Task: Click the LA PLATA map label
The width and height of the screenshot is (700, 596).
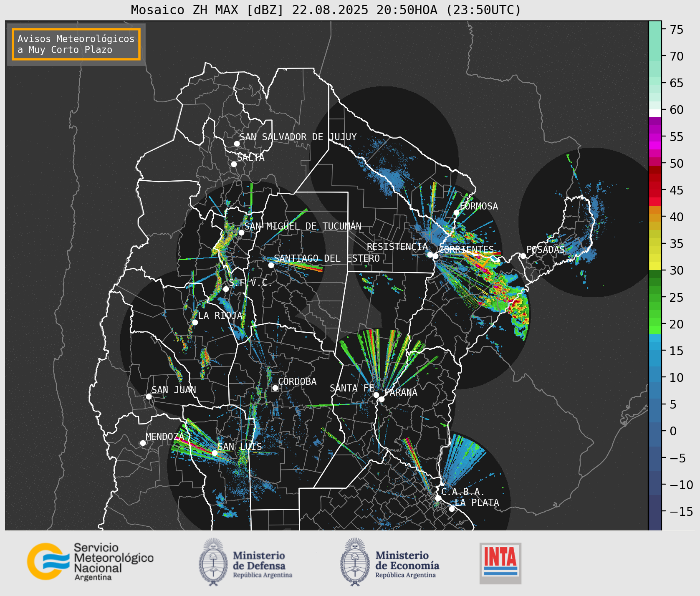Action: 477,503
